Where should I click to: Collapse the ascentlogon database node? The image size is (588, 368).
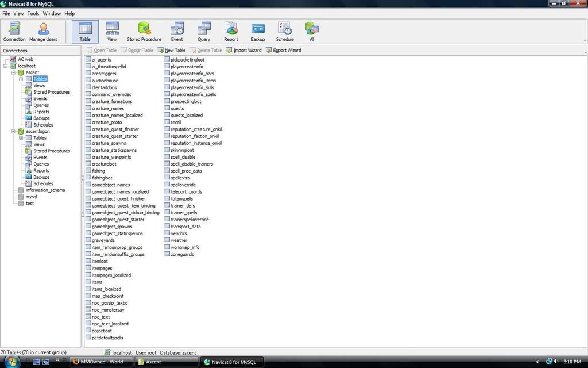pos(13,132)
